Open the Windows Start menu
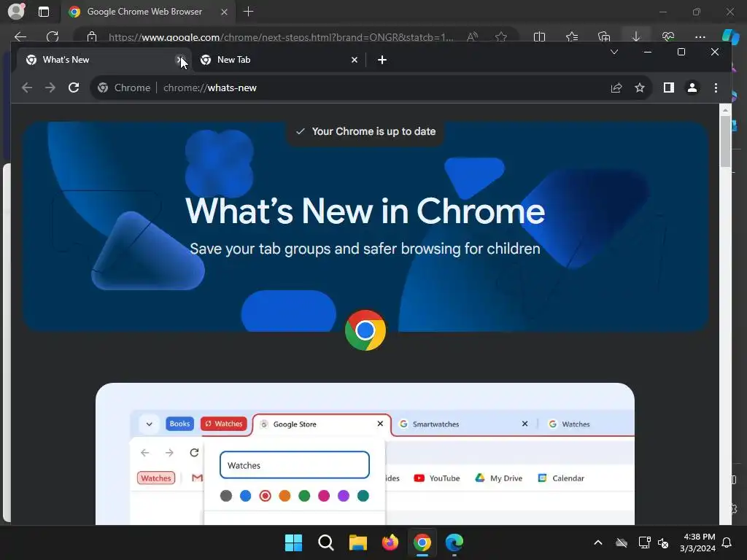This screenshot has height=560, width=747. coord(293,542)
